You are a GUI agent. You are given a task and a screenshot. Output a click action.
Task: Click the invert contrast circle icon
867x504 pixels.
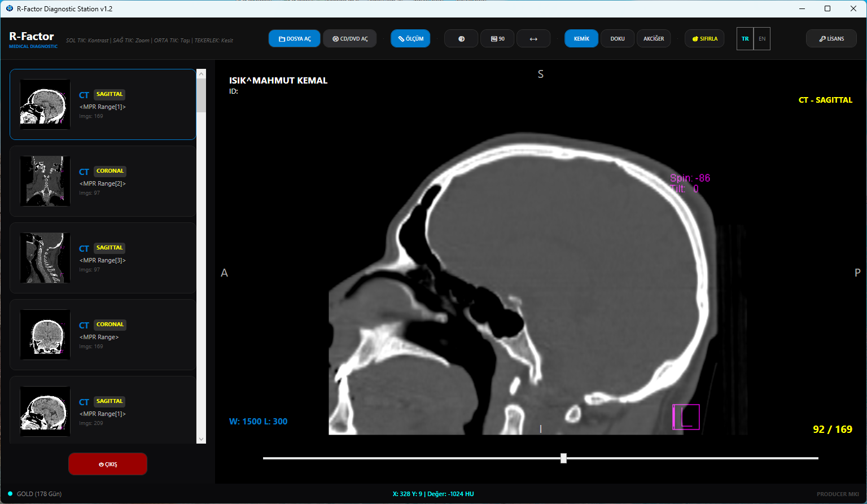461,39
